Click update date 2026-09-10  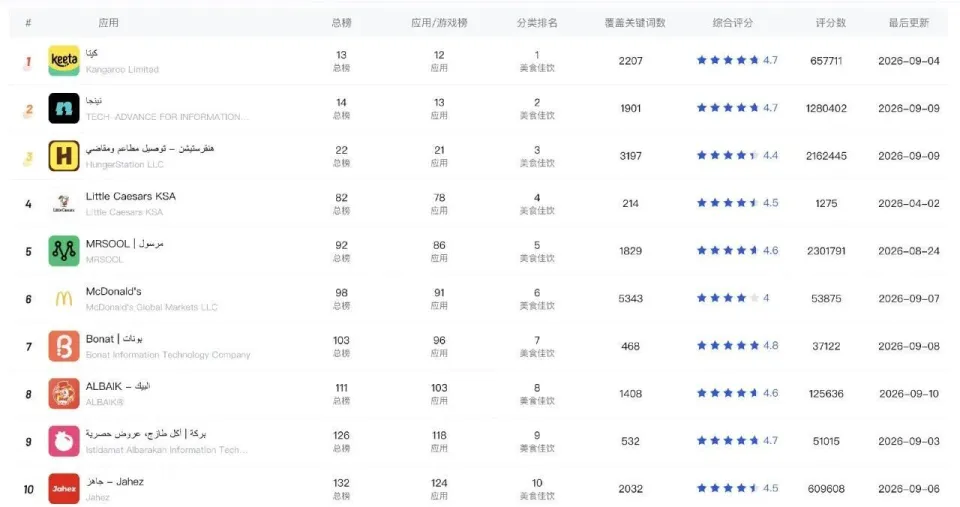pyautogui.click(x=909, y=394)
